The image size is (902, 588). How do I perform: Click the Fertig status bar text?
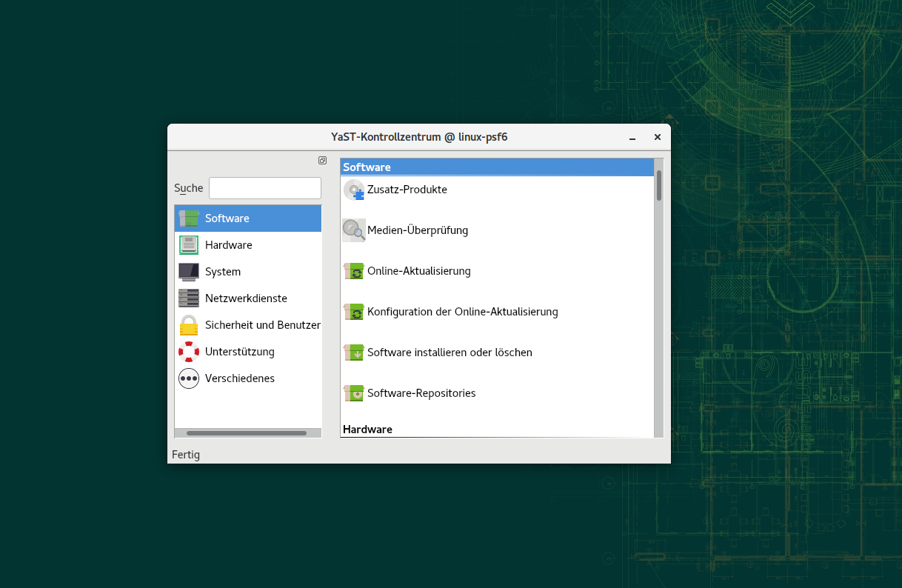pos(186,455)
